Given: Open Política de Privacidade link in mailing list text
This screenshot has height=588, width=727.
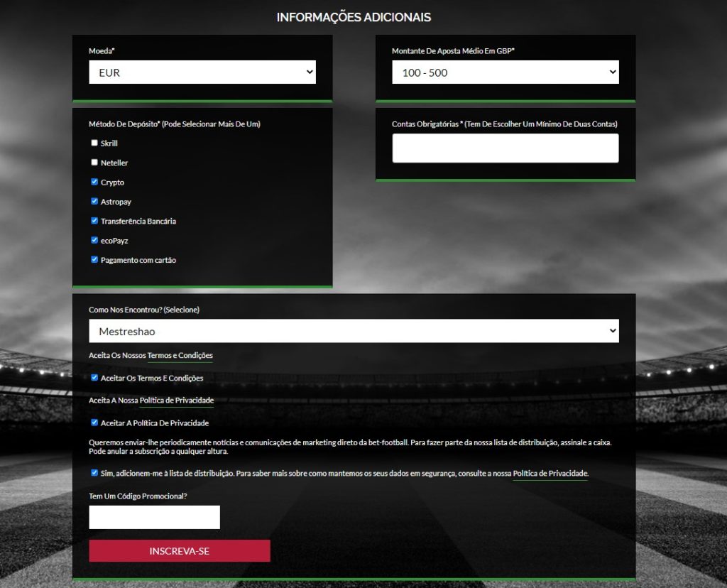Looking at the screenshot, I should point(550,474).
